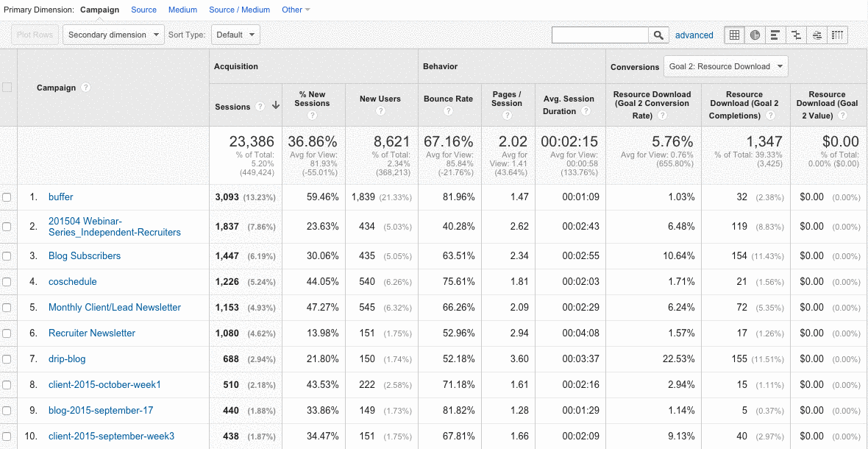The image size is (868, 449).
Task: Click the 22.53% conversion rate for drip-blog
Action: pos(679,359)
